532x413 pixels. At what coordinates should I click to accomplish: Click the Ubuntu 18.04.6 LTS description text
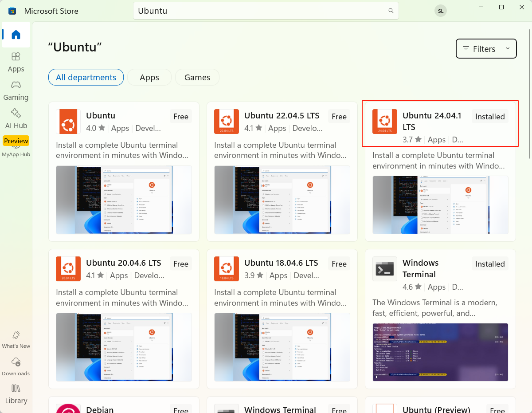[281, 298]
